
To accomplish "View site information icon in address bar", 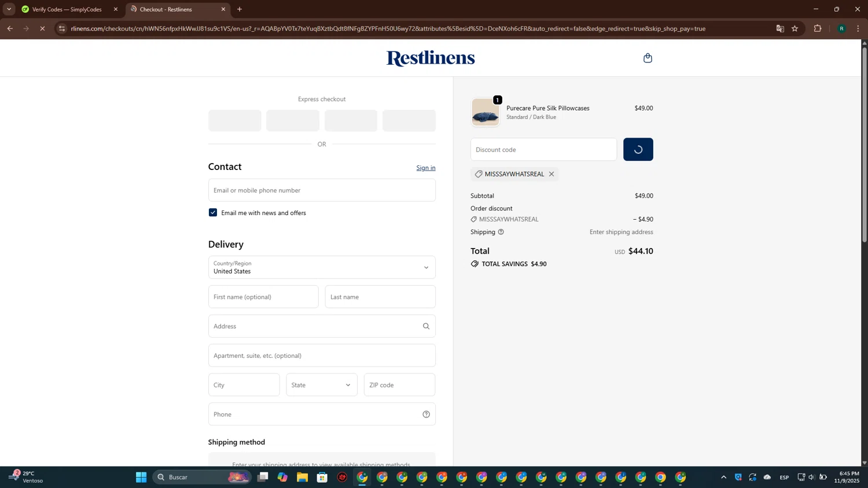I will click(62, 28).
